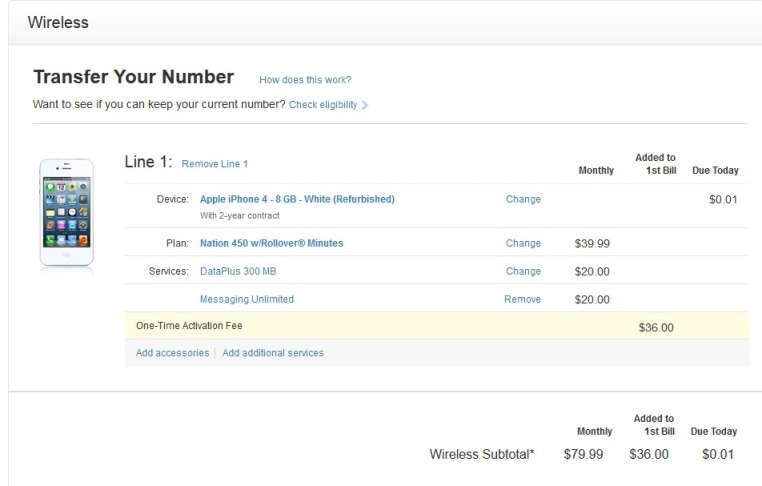Remove Line 1 from the order
Screen dimensions: 762x486
pyautogui.click(x=214, y=164)
